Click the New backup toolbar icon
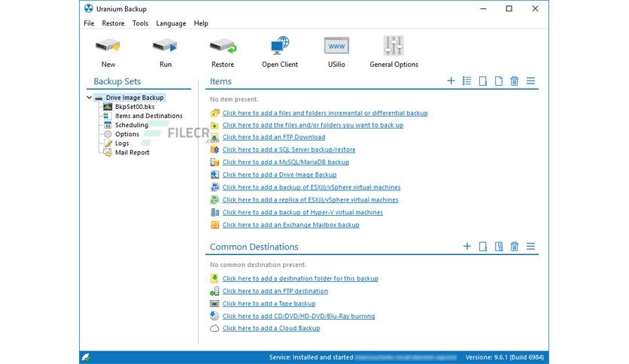Viewport: 629px width, 364px height. coord(108,47)
